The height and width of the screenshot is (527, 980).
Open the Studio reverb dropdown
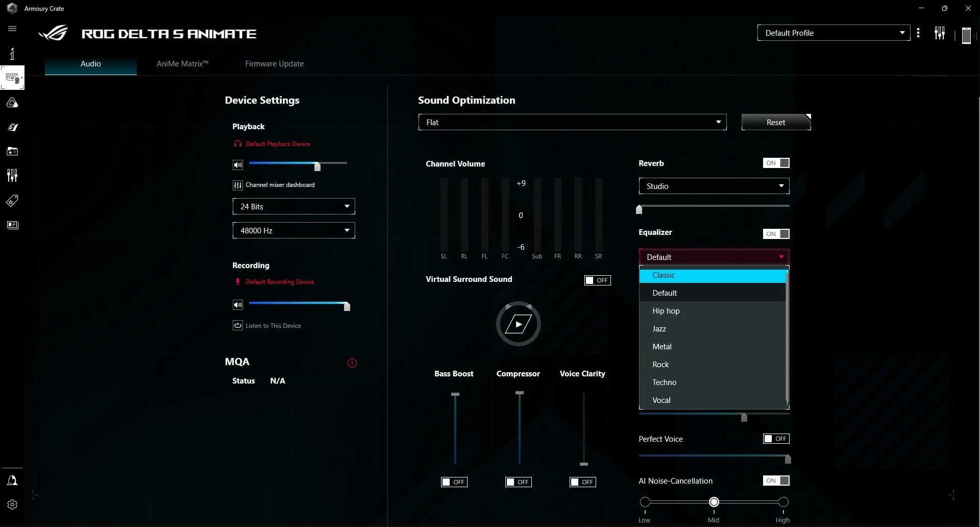pyautogui.click(x=714, y=186)
